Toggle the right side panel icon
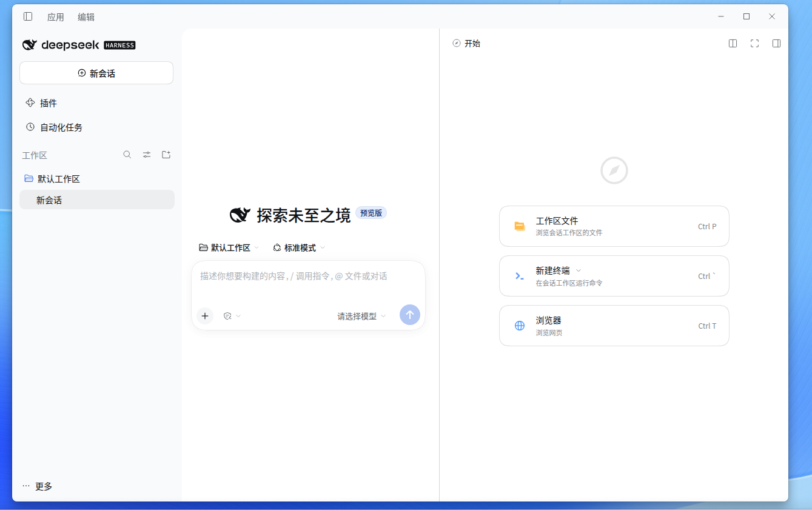812x510 pixels. [x=776, y=44]
